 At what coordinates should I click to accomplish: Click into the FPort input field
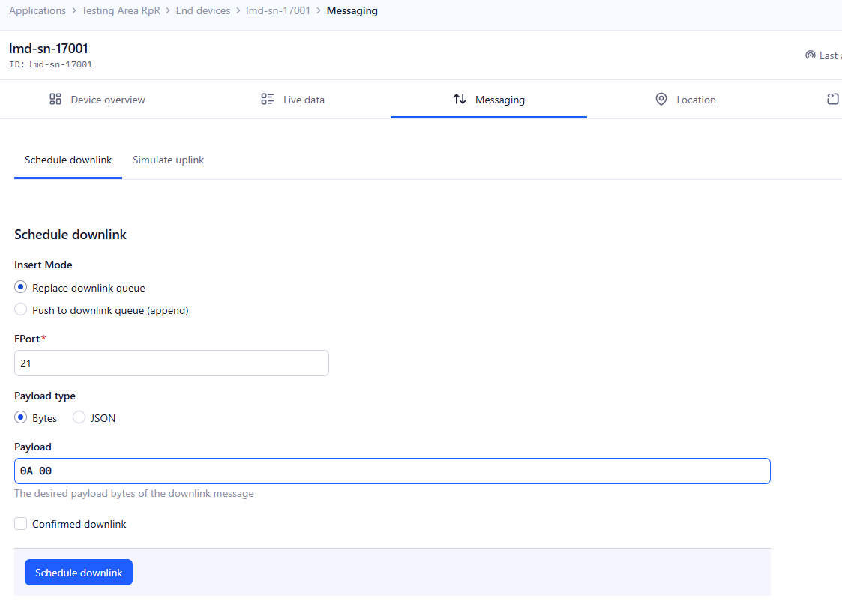pos(171,363)
